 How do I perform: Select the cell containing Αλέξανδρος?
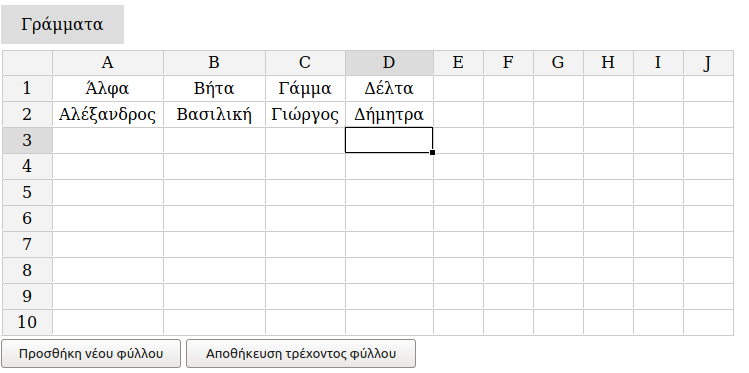click(108, 114)
